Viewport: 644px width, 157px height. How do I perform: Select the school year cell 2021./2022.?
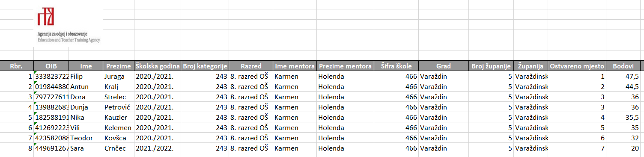click(158, 148)
